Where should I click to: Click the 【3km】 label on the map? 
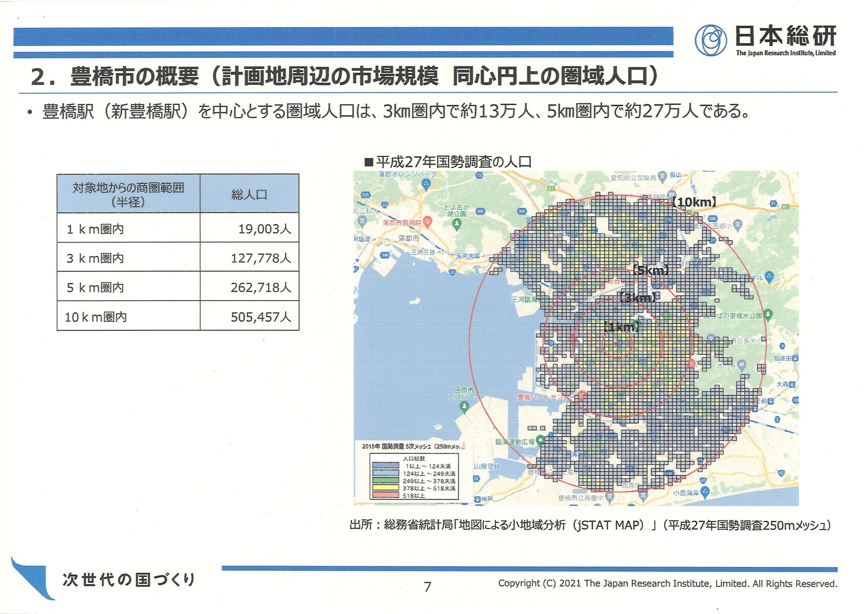[637, 298]
